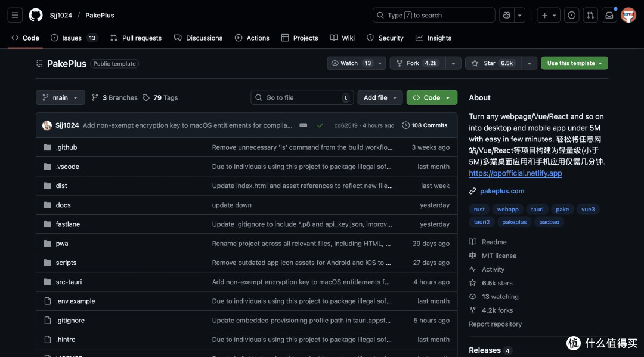Open the Actions tab
Viewport: 644px width, 357px height.
(252, 38)
